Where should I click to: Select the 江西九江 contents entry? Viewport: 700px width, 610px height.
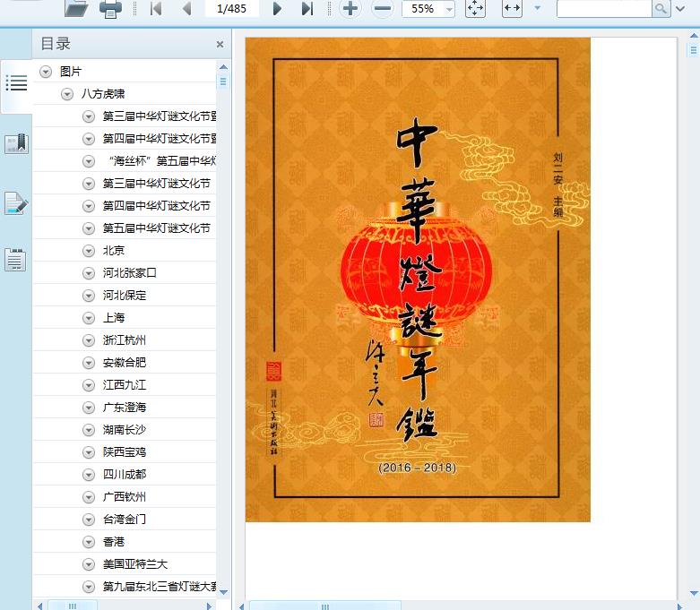(x=125, y=384)
